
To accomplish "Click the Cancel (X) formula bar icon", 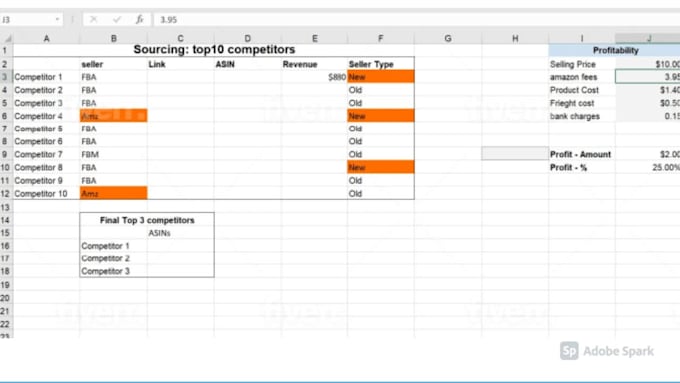I will pos(93,20).
